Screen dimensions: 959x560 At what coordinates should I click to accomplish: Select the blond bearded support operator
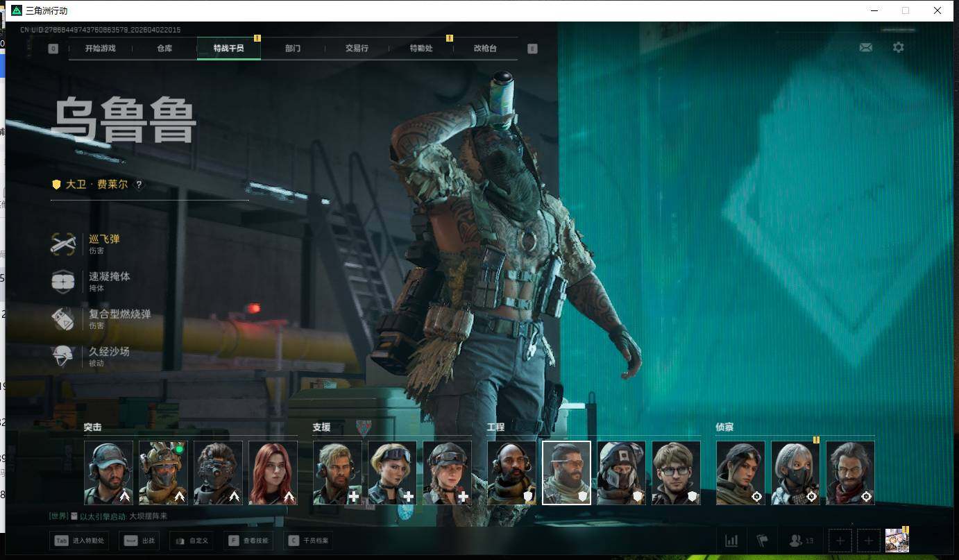(x=337, y=473)
